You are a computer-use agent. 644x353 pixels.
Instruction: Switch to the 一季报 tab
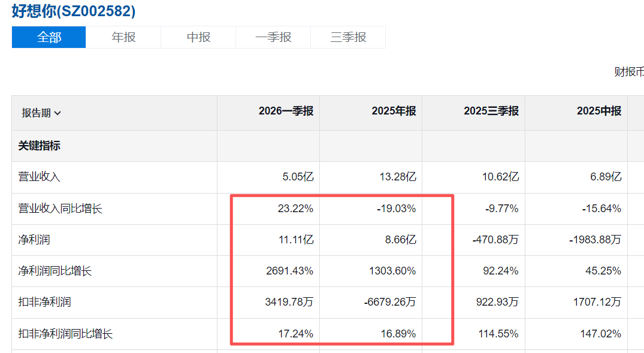pos(273,37)
